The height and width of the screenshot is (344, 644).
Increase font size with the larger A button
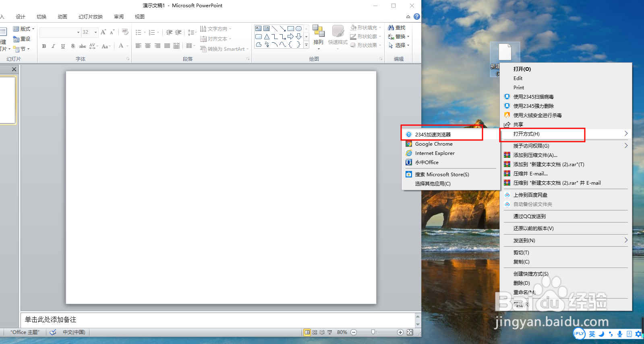click(104, 32)
